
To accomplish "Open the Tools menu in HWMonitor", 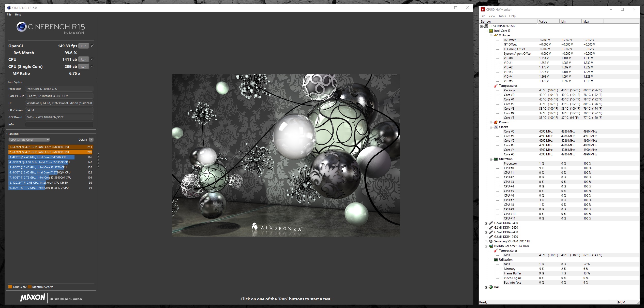I will (x=502, y=16).
